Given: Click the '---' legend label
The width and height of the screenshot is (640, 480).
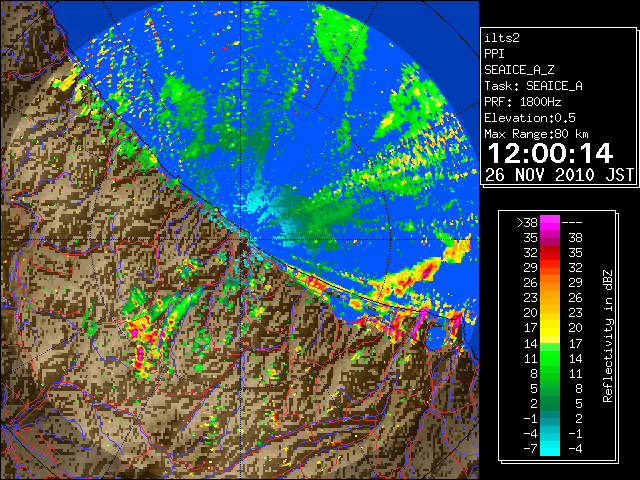Looking at the screenshot, I should (x=572, y=223).
